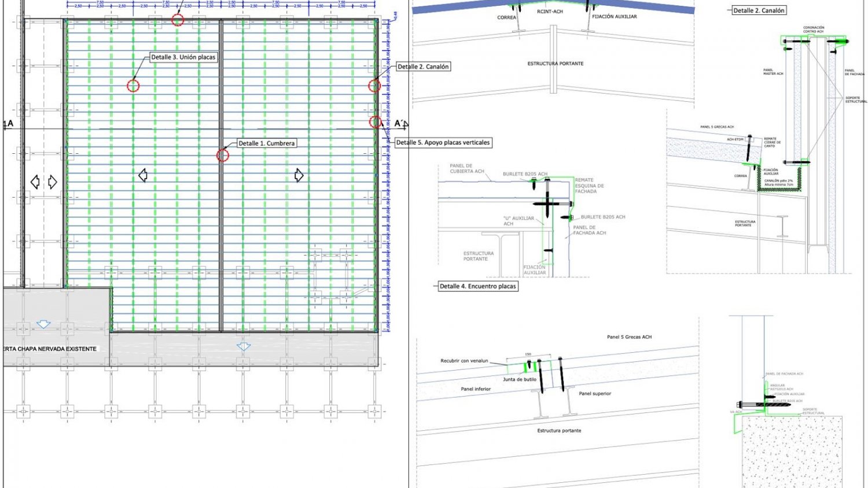Click the 'Detalle 2. Canalón' label beside the roof plan

(423, 66)
